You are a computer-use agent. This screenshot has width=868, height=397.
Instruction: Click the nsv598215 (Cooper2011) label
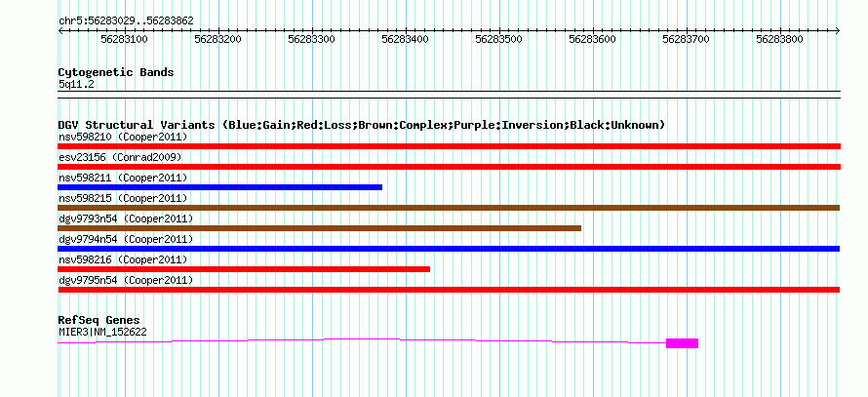click(123, 198)
